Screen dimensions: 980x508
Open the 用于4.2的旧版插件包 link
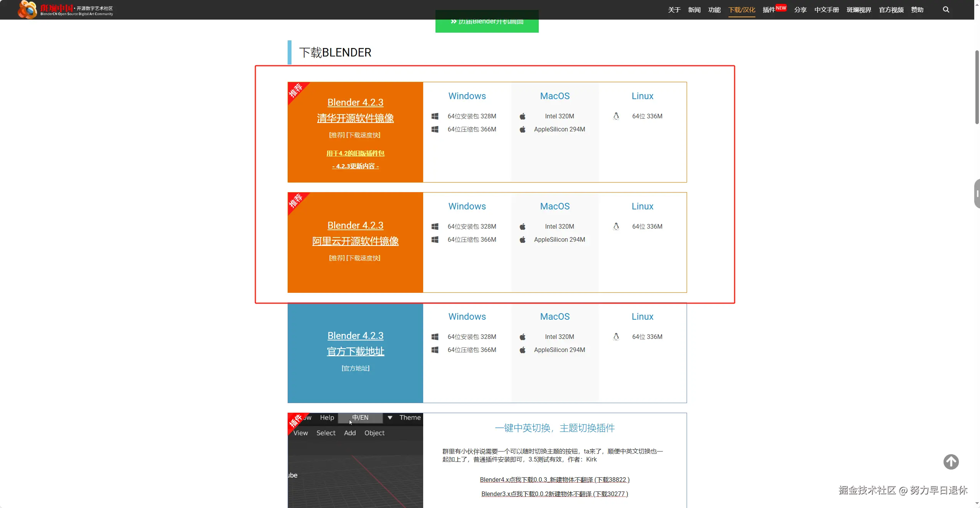[355, 153]
